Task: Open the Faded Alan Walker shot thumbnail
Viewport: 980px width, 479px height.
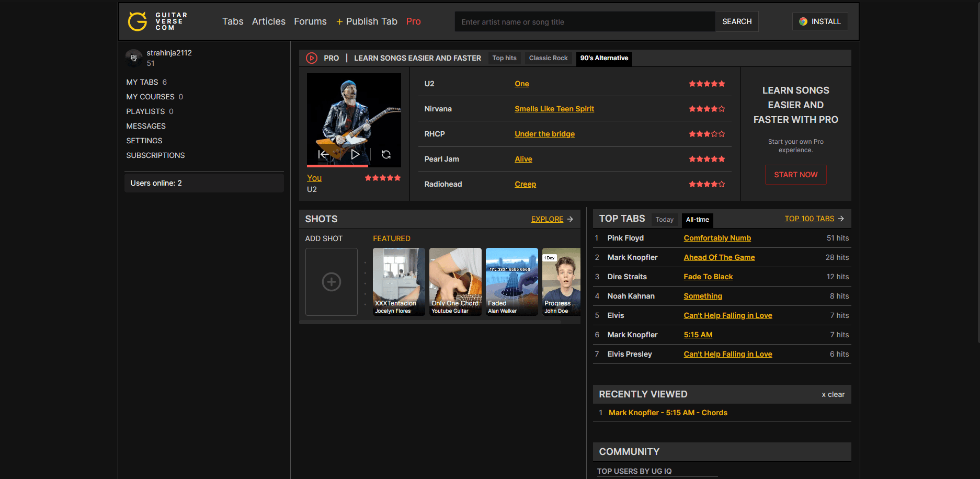Action: pos(511,281)
